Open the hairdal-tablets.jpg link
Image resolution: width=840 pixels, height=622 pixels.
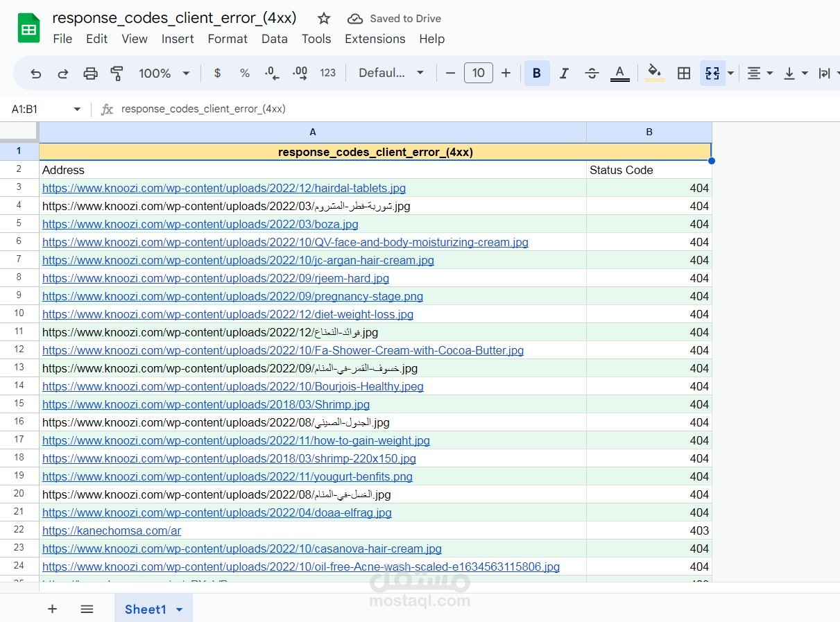click(x=224, y=188)
